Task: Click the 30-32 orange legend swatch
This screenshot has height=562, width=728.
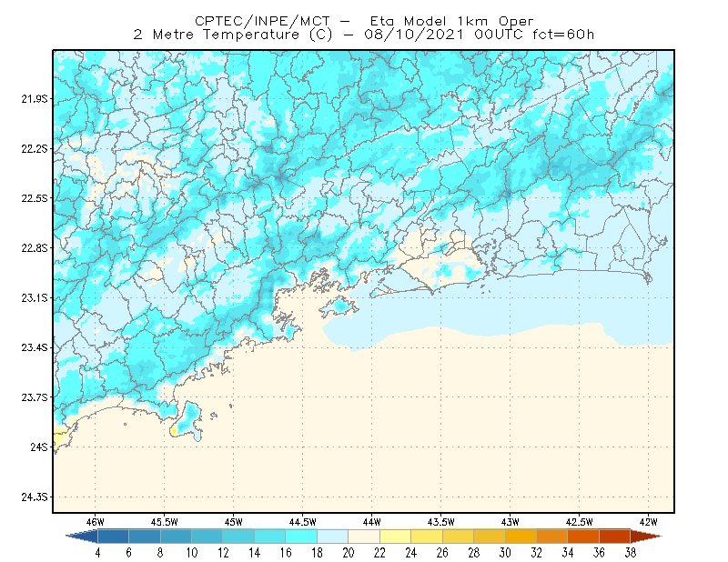Action: tap(521, 536)
